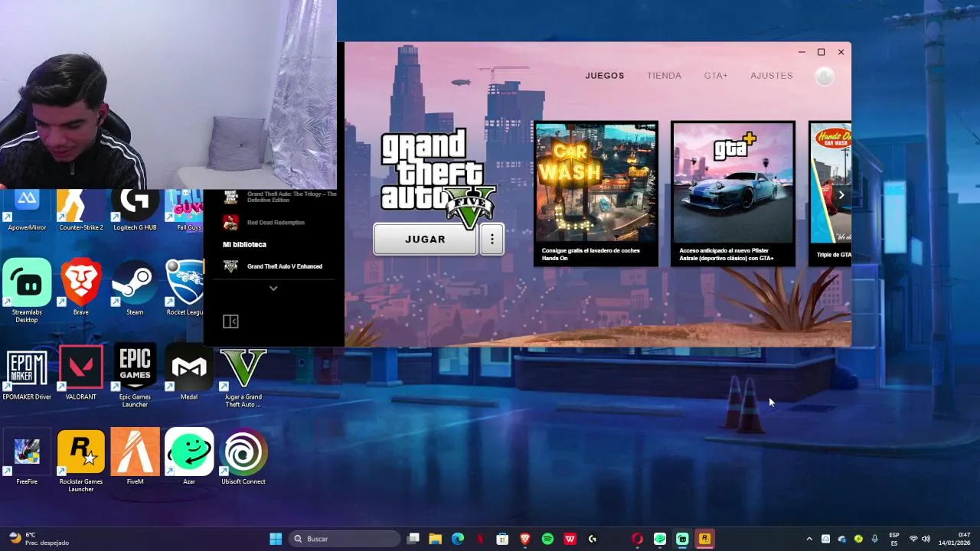Select the Steam desktop shortcut
The width and height of the screenshot is (980, 551).
click(x=135, y=286)
